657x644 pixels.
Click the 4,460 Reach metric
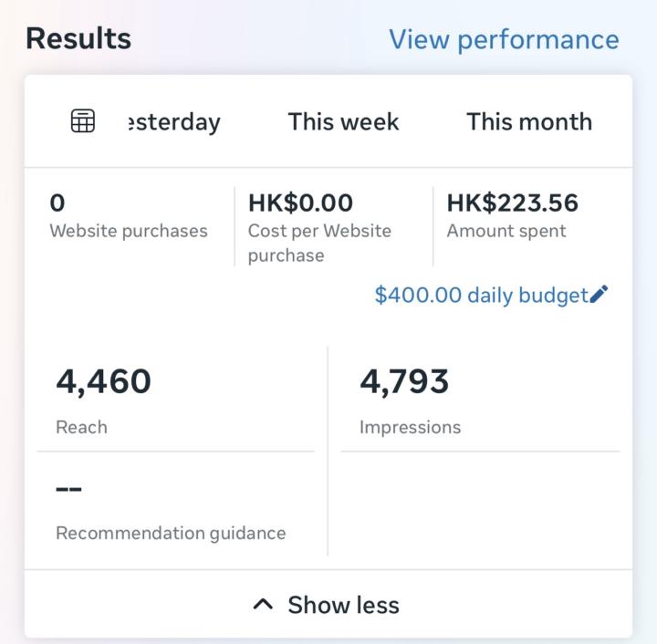coord(103,381)
